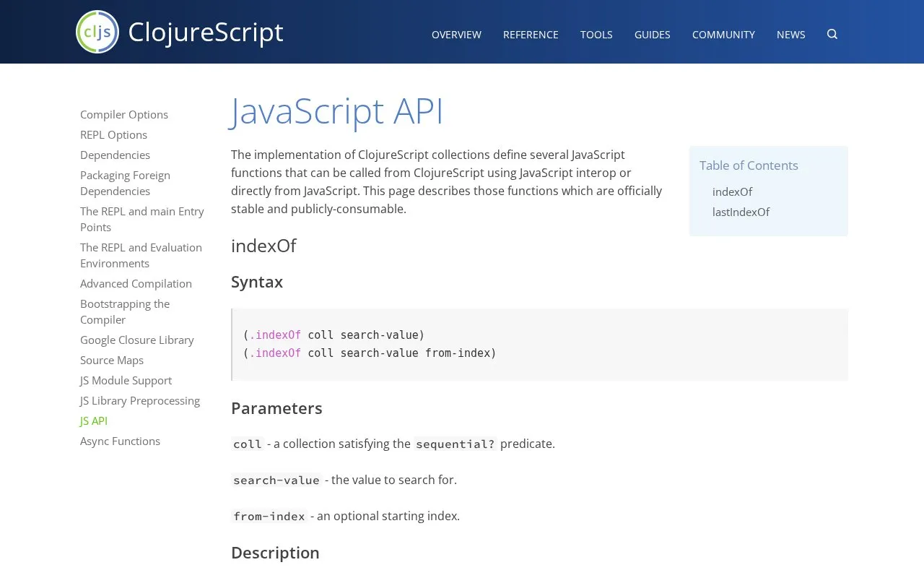Open the Reference menu
The height and width of the screenshot is (578, 924).
tap(531, 35)
